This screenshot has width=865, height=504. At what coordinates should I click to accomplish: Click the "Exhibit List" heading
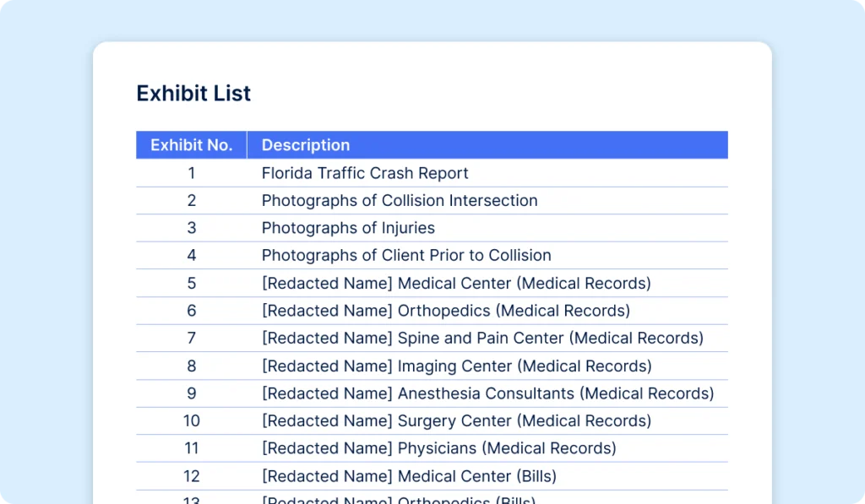click(x=193, y=93)
